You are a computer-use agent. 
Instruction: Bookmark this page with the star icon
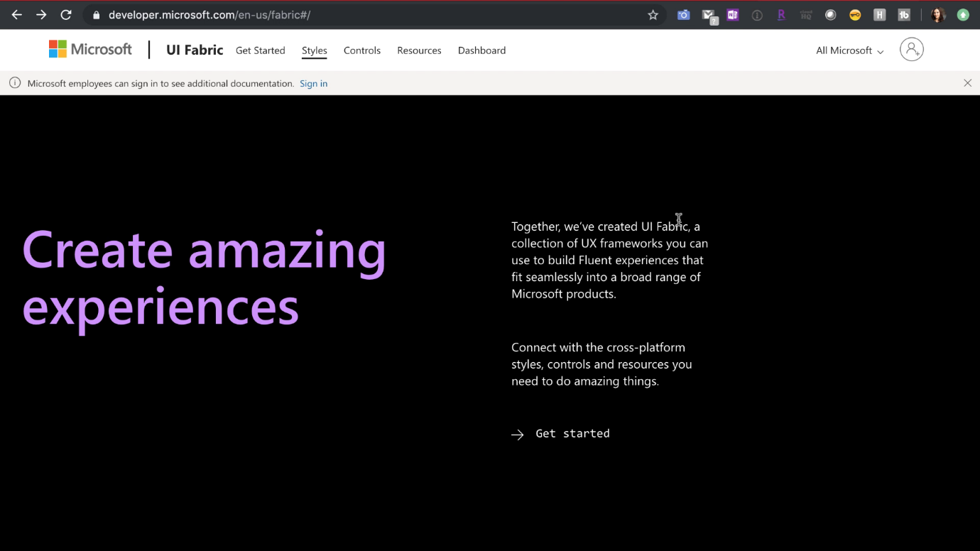click(653, 15)
